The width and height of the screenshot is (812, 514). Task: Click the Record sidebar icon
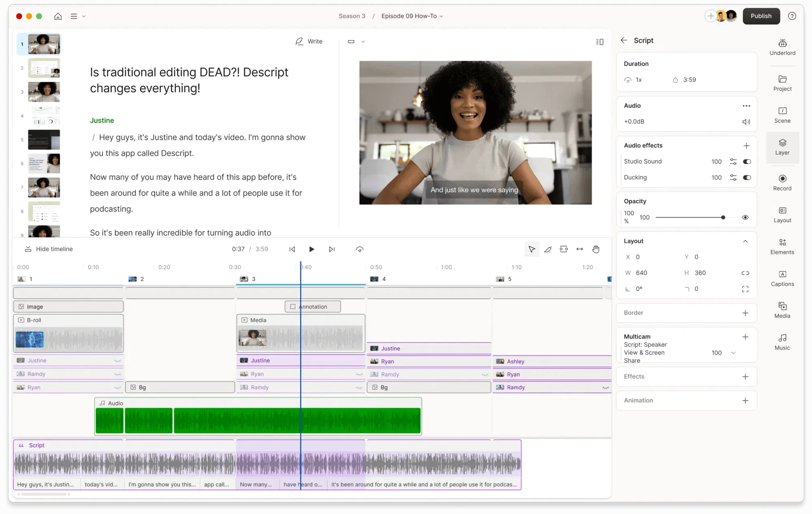click(782, 182)
